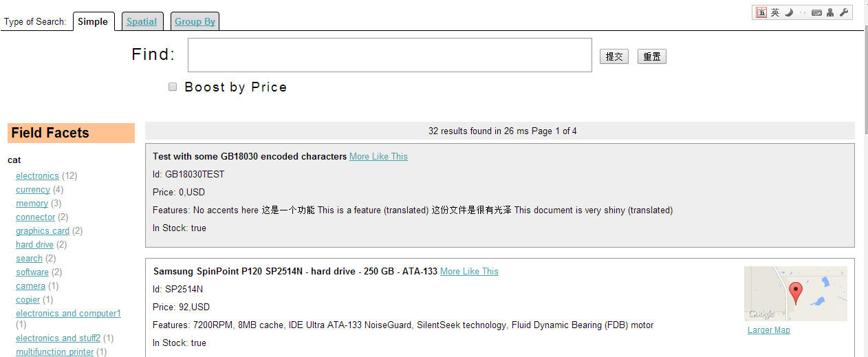Filter by the software facet
Image resolution: width=868 pixels, height=357 pixels.
[32, 272]
